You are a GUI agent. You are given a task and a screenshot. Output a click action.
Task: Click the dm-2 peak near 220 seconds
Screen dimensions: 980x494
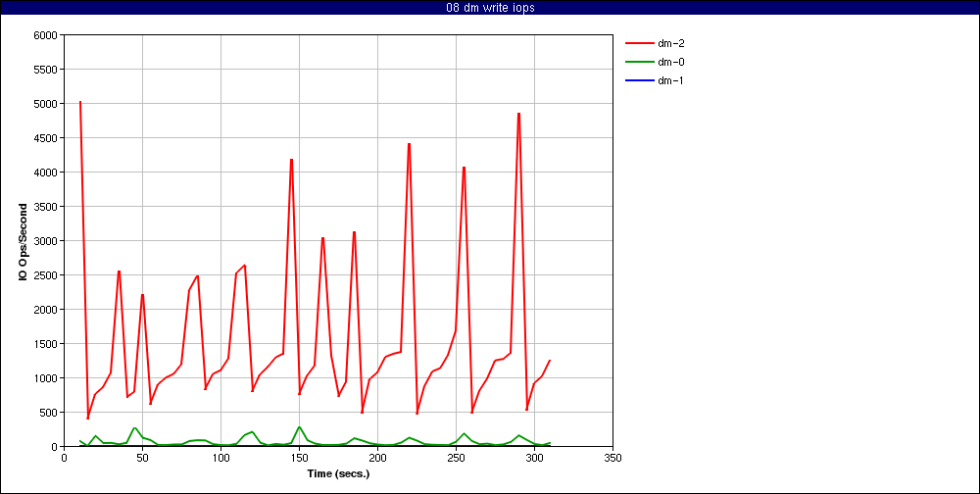pos(409,144)
